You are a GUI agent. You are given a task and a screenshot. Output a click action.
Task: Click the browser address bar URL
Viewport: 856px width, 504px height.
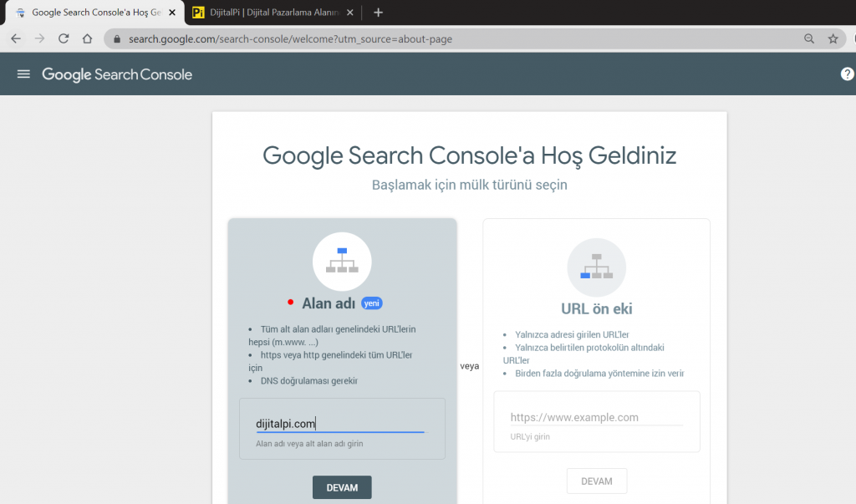click(x=290, y=39)
